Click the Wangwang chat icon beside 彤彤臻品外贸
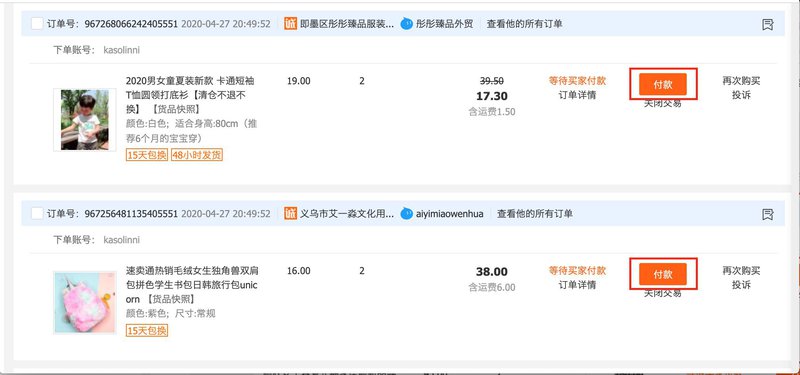This screenshot has height=375, width=800. tap(406, 23)
